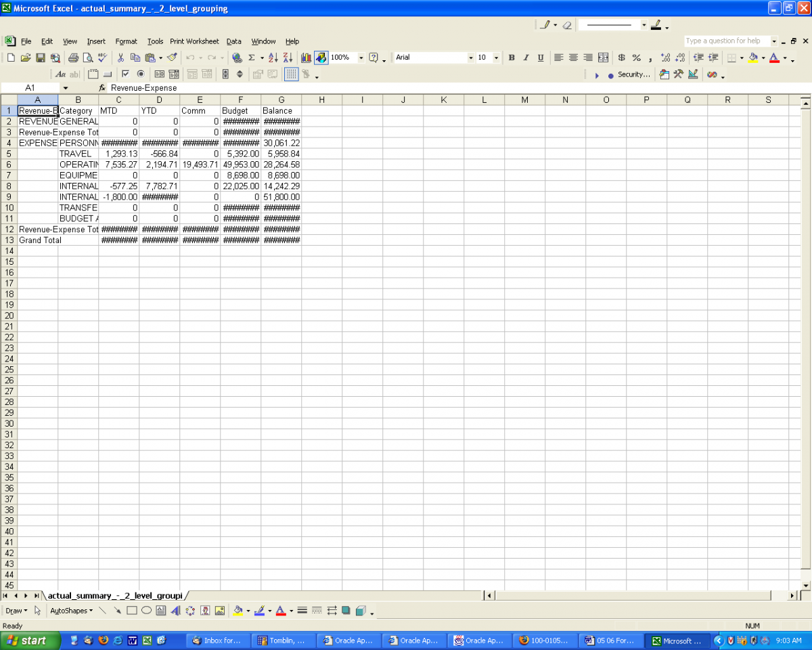Sort the data descending Z to A
The width and height of the screenshot is (812, 650).
(288, 58)
